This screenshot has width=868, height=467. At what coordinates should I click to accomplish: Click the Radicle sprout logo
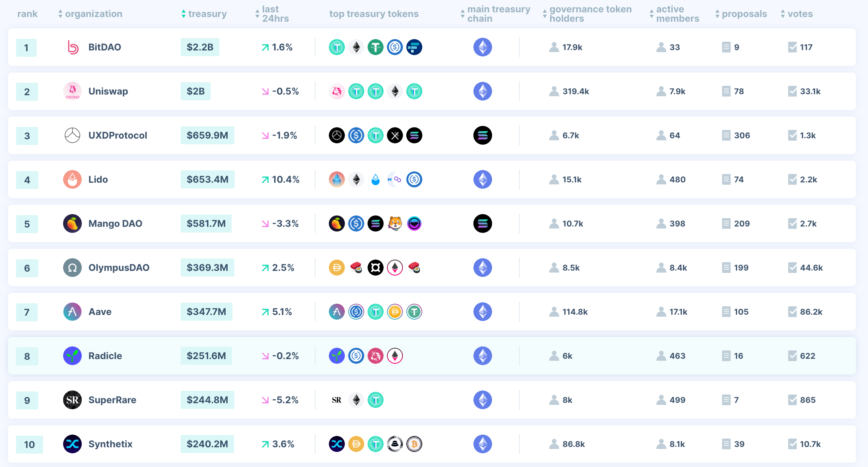72,356
